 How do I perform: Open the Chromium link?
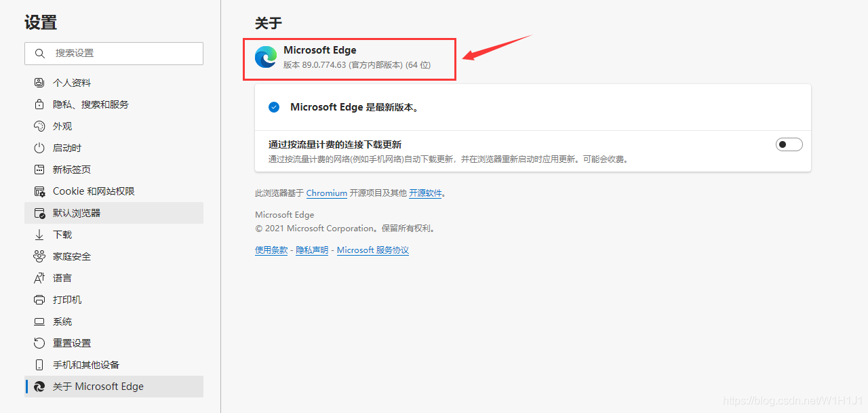point(327,193)
